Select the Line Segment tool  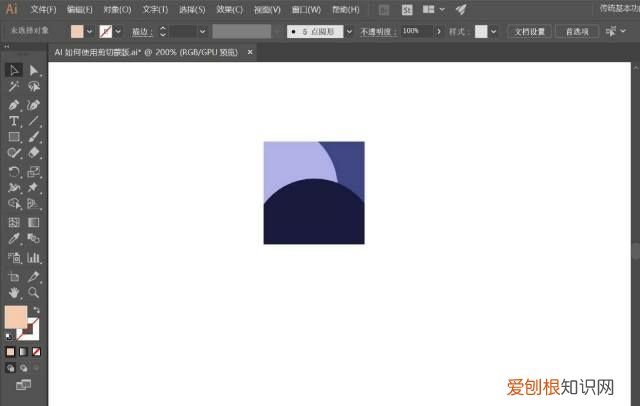[33, 121]
